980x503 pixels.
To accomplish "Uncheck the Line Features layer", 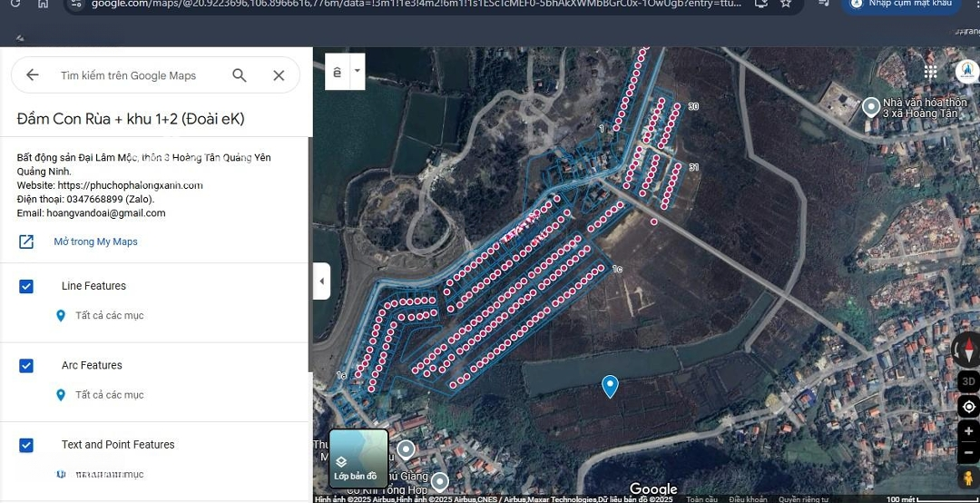I will (x=26, y=286).
